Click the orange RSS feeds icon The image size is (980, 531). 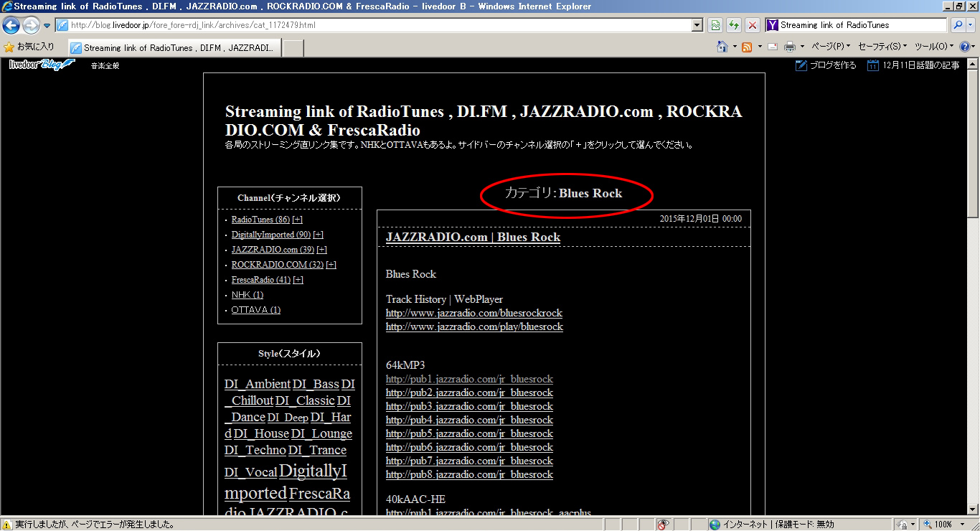pyautogui.click(x=747, y=47)
